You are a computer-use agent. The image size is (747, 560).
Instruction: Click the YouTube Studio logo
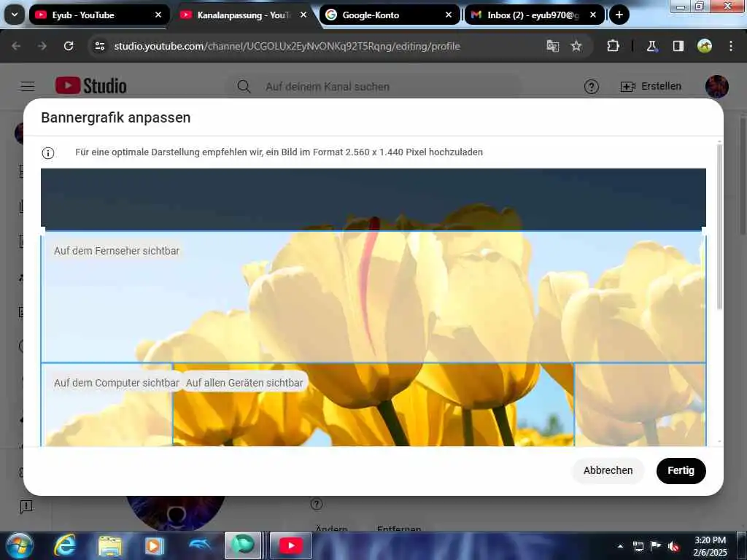click(91, 86)
